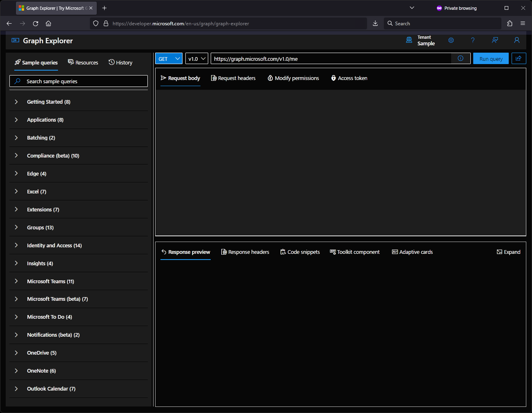Open the GET method dropdown
532x413 pixels.
click(x=168, y=58)
